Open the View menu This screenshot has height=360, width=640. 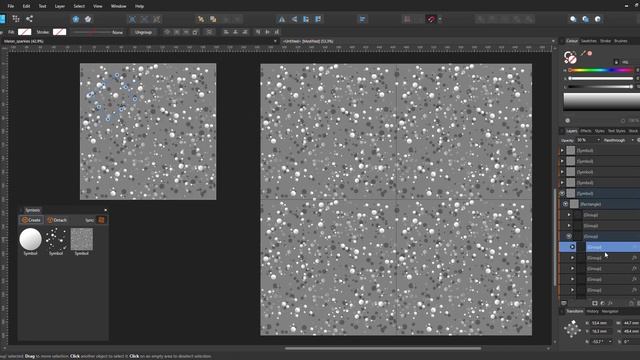[x=98, y=6]
